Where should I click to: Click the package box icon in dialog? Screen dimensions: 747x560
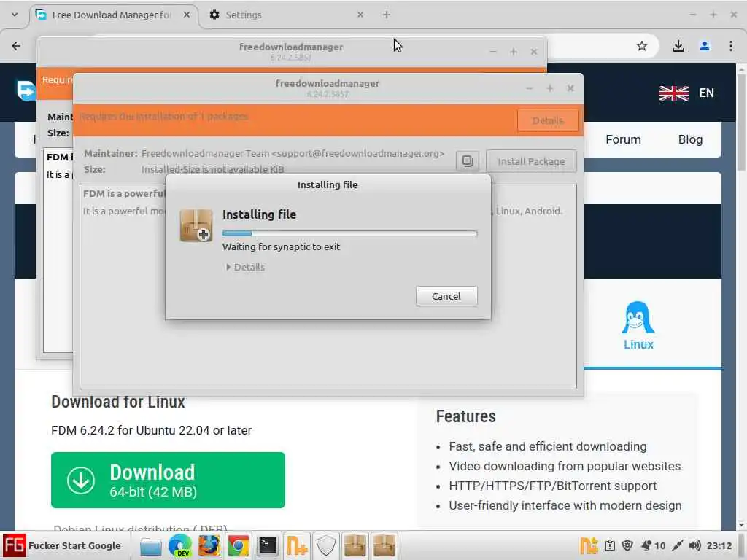[196, 225]
